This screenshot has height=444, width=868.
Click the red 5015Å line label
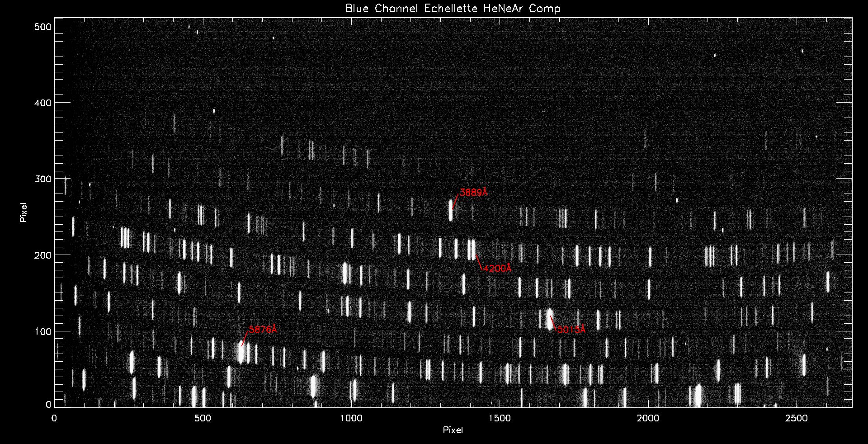click(571, 330)
